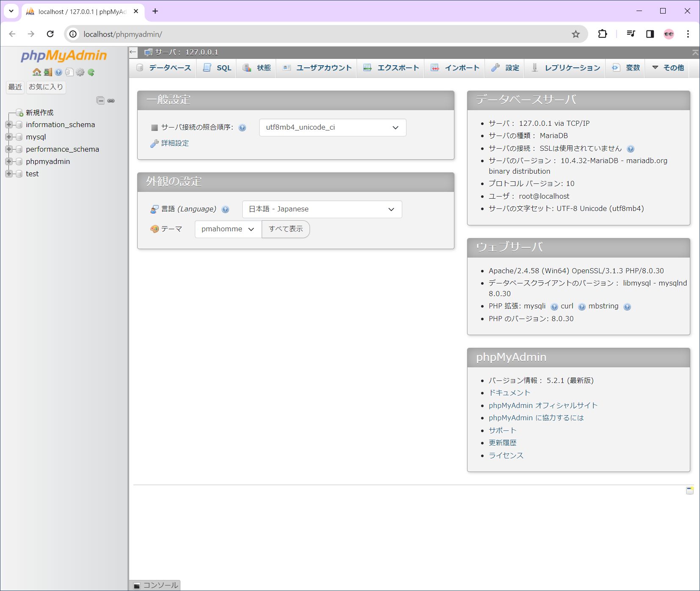Open the ライセンス link
700x591 pixels.
click(x=506, y=456)
